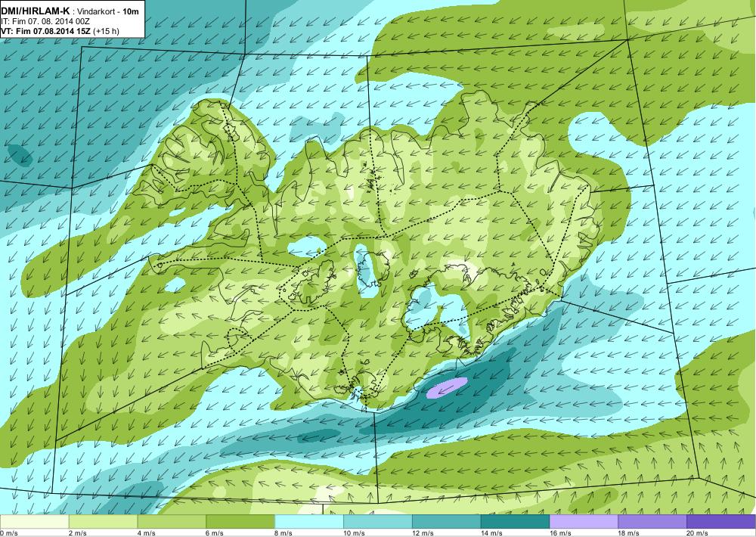Click the '20 m/s' legend label
756x537 pixels.
pos(698,532)
